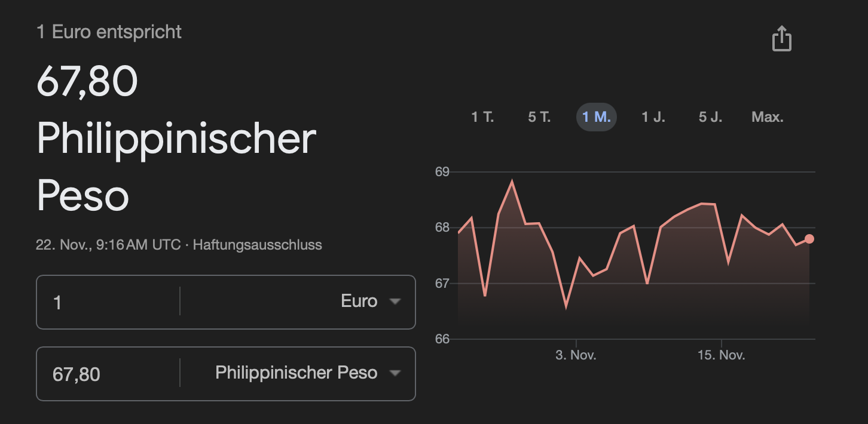Open the Philippinischer Peso dropdown arrow
The height and width of the screenshot is (424, 868).
coord(395,373)
